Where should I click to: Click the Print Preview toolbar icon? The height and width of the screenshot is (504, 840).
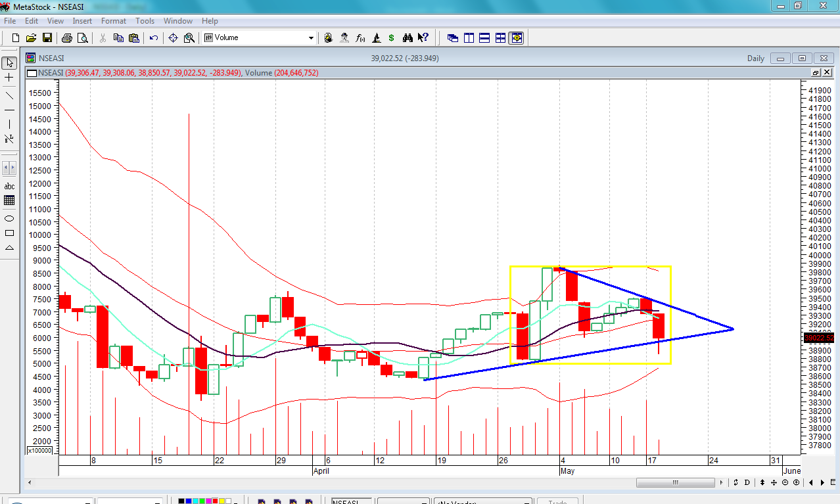[x=82, y=38]
